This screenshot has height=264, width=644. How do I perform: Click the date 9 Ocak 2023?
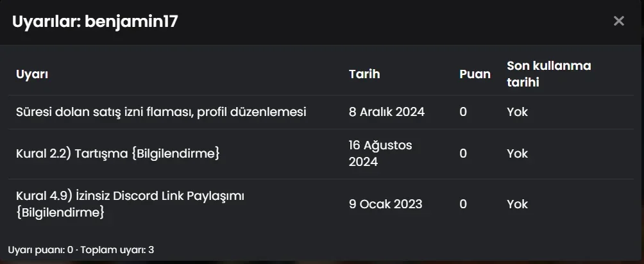click(386, 204)
